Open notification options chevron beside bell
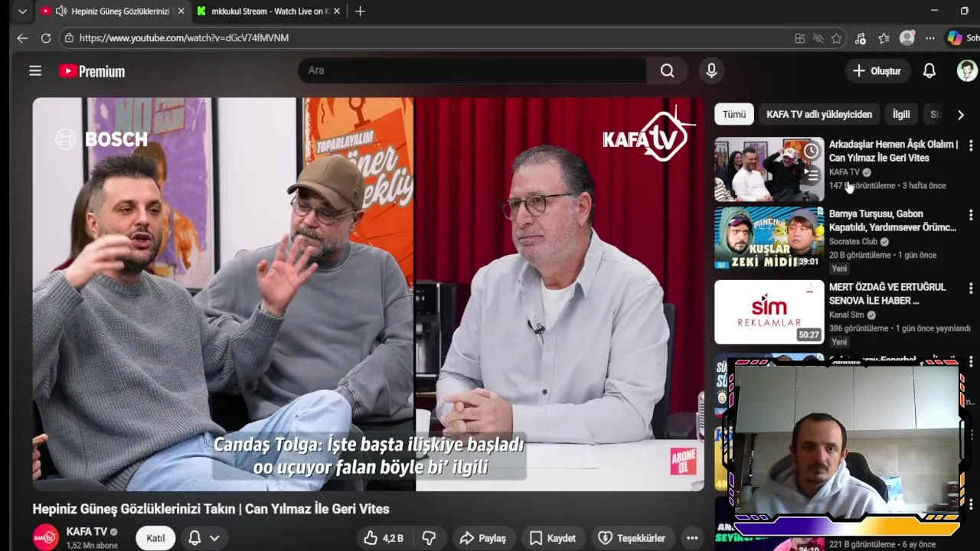 (214, 538)
